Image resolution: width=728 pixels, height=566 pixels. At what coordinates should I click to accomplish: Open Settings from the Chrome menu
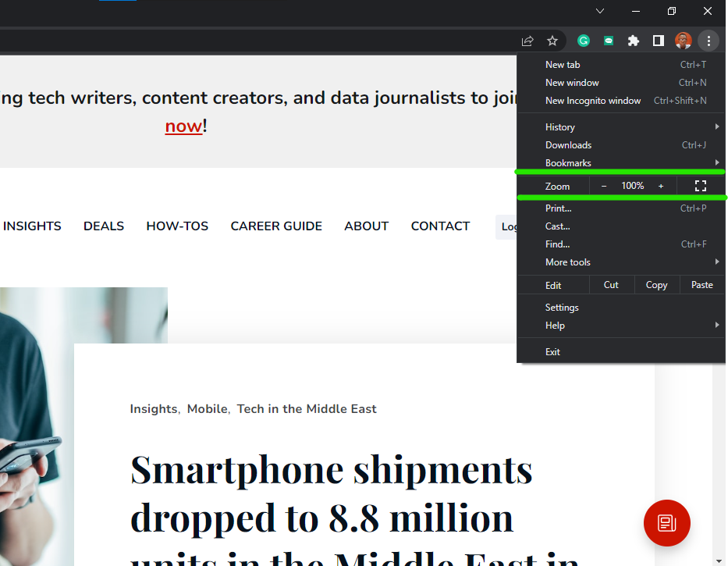click(621, 307)
